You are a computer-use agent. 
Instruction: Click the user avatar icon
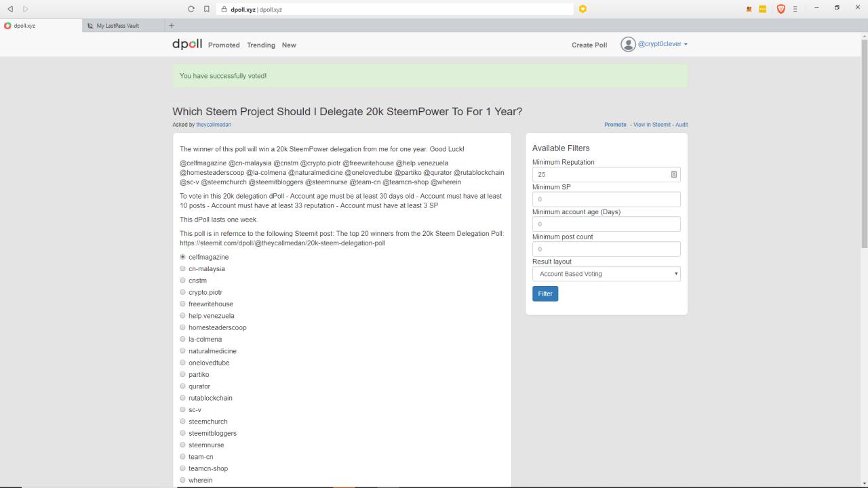(x=628, y=45)
